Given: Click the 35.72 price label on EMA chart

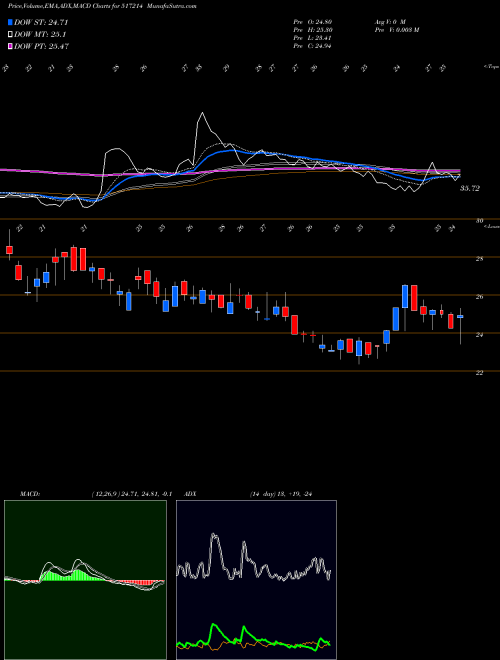Looking at the screenshot, I should (469, 189).
